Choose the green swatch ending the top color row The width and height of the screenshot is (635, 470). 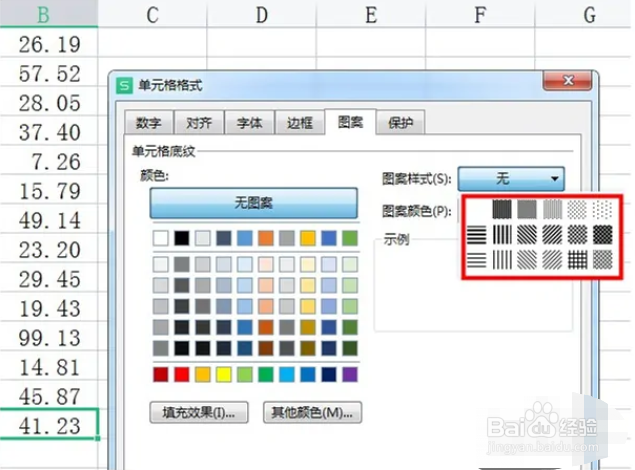350,238
